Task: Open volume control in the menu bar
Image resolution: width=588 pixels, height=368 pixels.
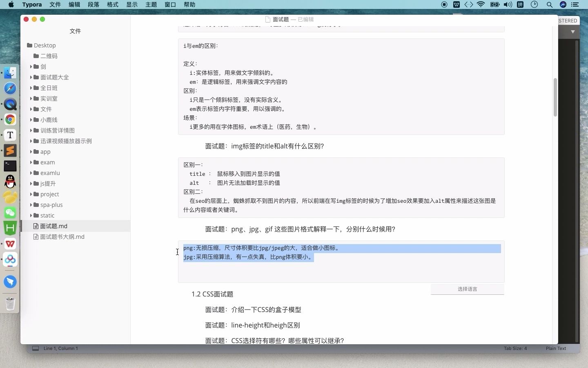Action: pyautogui.click(x=508, y=4)
